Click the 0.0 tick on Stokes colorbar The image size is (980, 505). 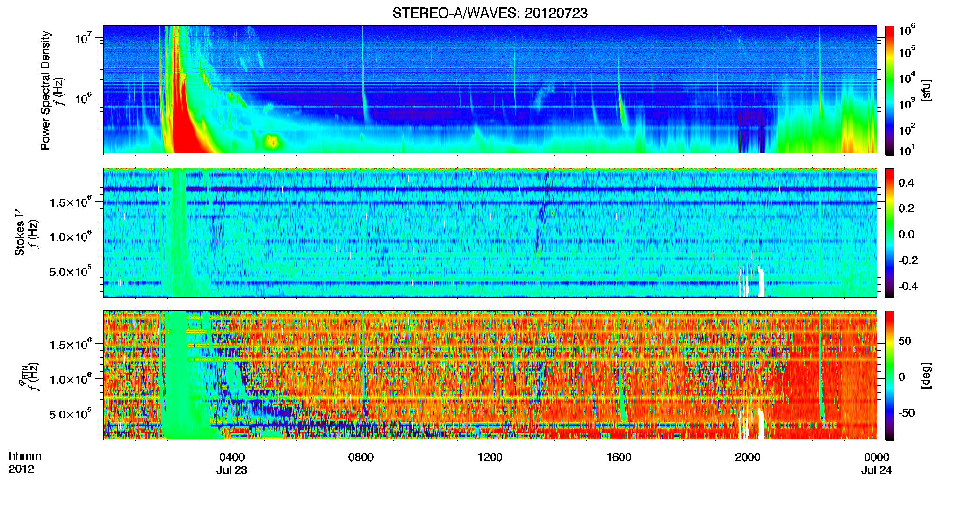pos(906,234)
